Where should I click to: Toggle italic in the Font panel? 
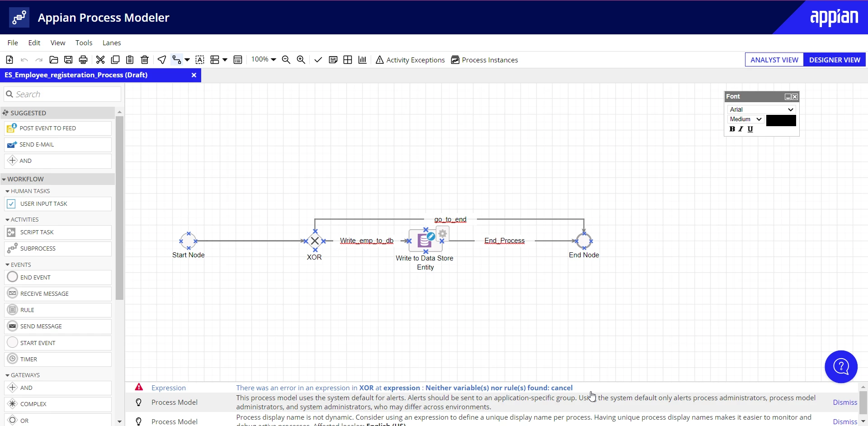pos(741,129)
